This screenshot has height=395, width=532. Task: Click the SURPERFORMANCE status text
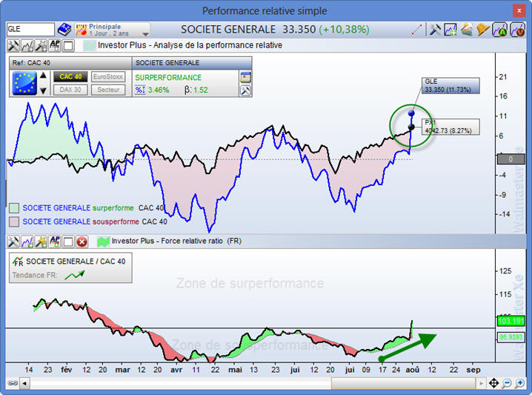pos(168,77)
